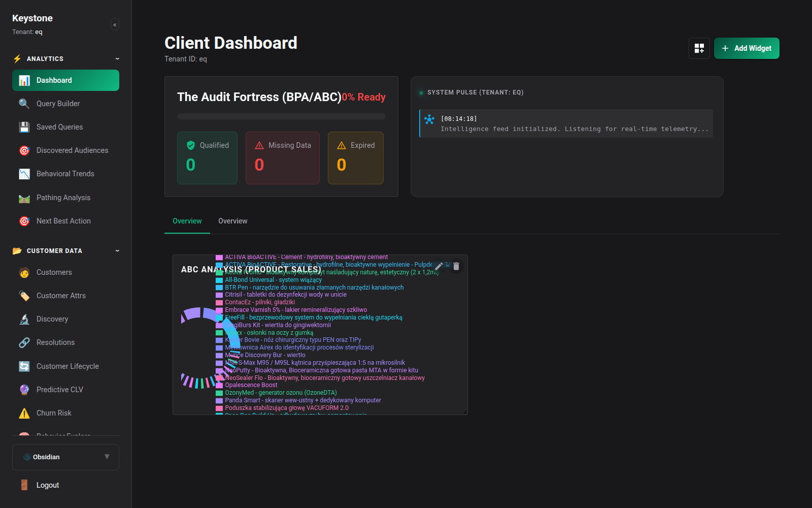Viewport: 812px width, 508px height.
Task: Open the Expired count card
Action: coord(356,158)
